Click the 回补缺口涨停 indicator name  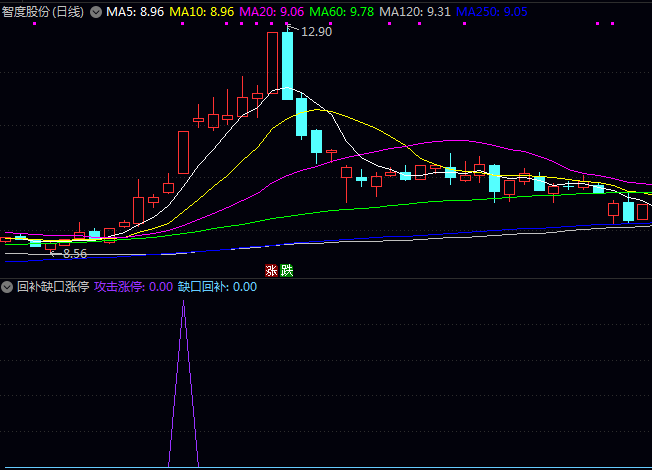52,287
